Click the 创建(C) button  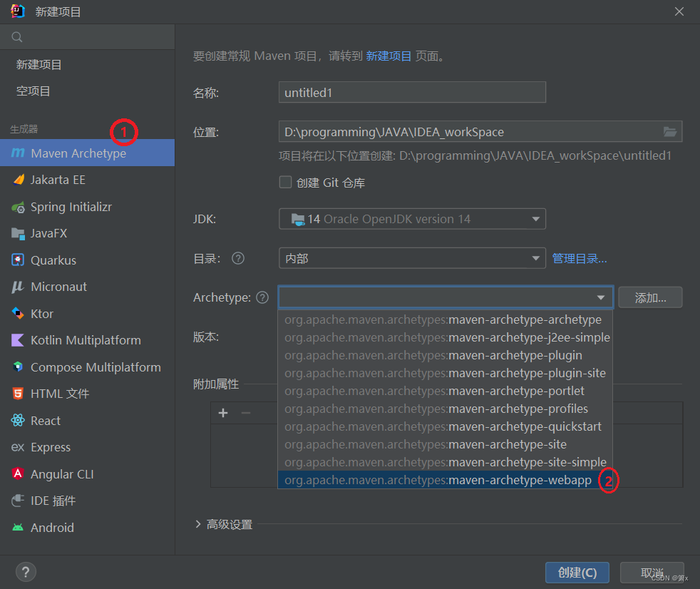[577, 572]
